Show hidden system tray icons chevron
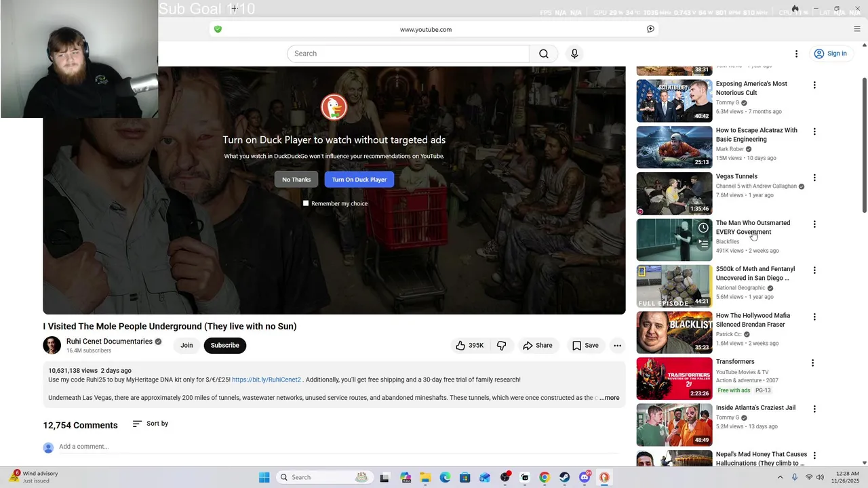Image resolution: width=868 pixels, height=488 pixels. coord(780,477)
